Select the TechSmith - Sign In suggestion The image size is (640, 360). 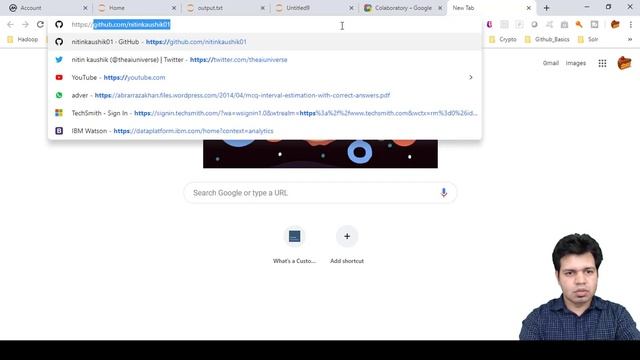tap(264, 113)
